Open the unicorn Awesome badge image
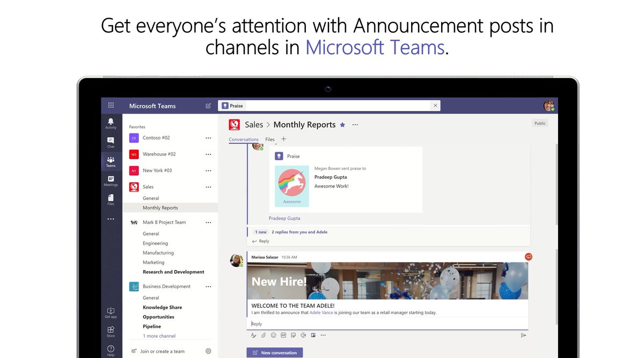 pyautogui.click(x=292, y=186)
